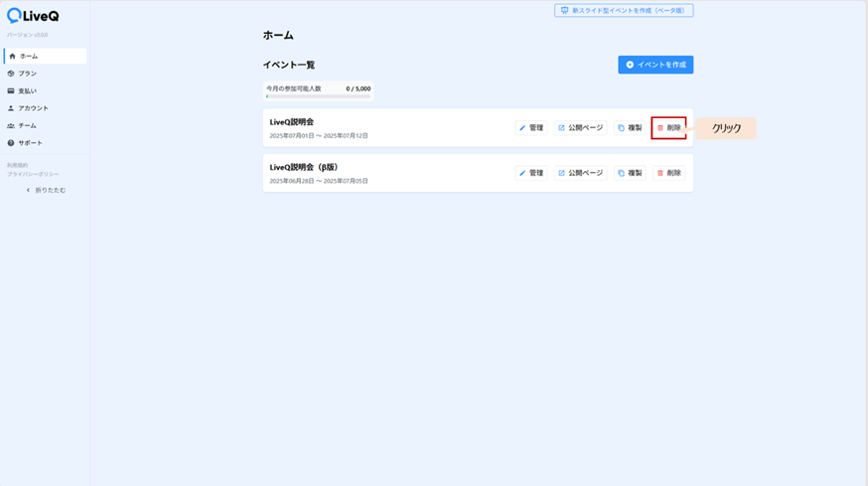This screenshot has width=868, height=486.
Task: Click the イベントを作成 button
Action: pos(655,65)
